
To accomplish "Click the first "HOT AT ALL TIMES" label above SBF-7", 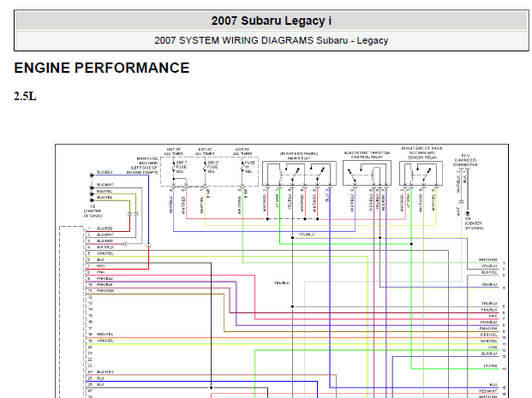I will pos(173,151).
